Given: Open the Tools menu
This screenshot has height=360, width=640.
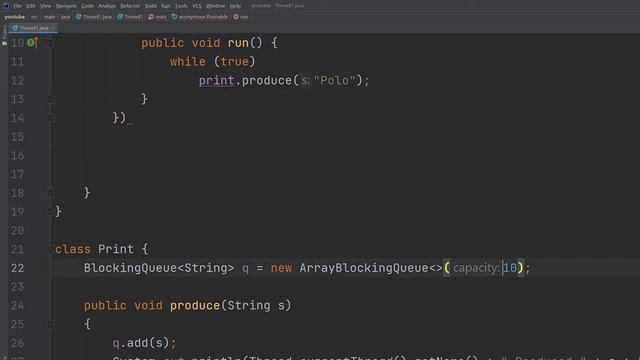Looking at the screenshot, I should click(181, 6).
